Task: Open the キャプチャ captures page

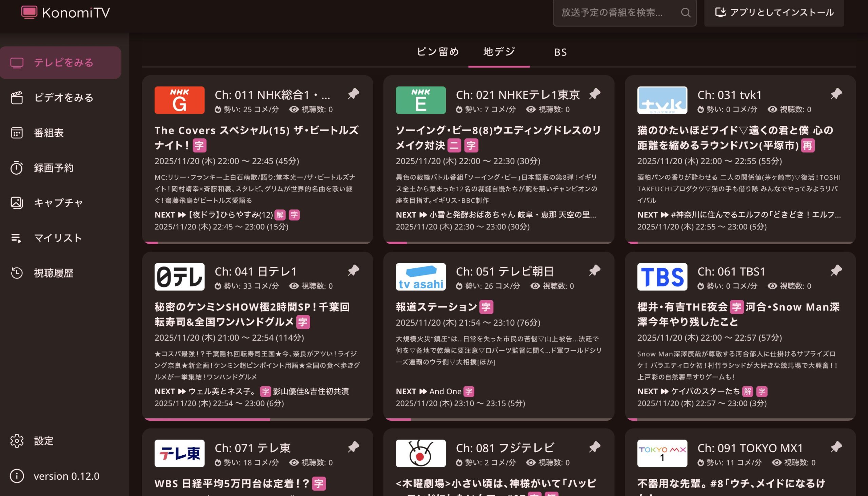Action: [x=58, y=203]
